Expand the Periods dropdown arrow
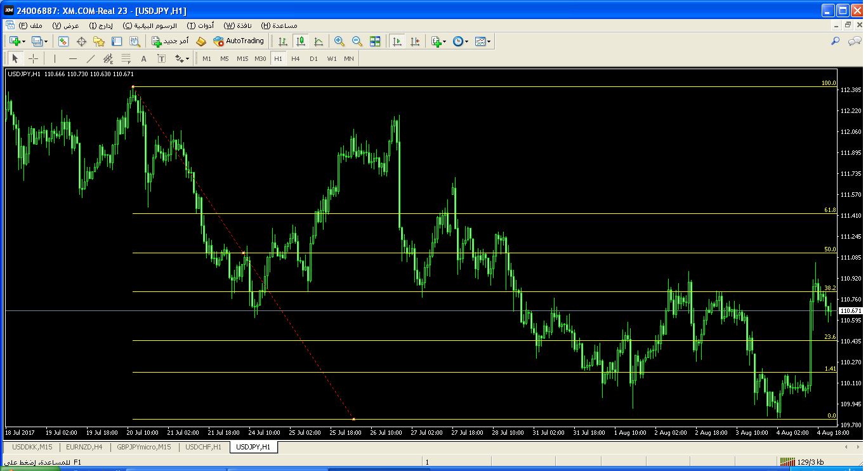868x471 pixels. (467, 41)
